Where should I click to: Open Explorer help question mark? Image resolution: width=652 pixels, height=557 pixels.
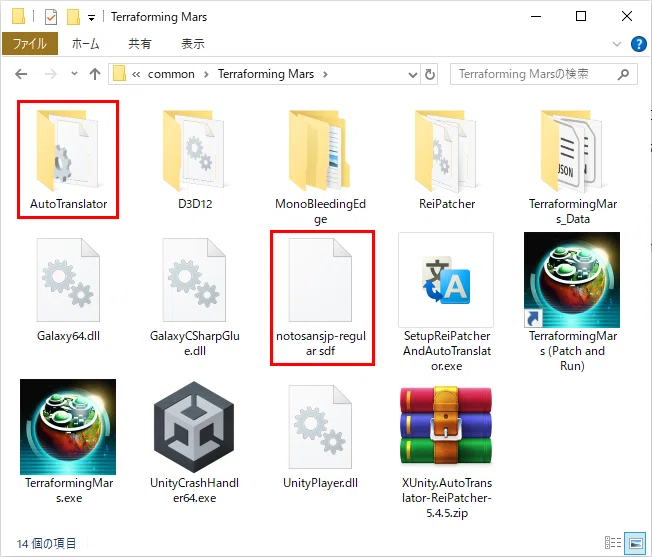pyautogui.click(x=638, y=44)
